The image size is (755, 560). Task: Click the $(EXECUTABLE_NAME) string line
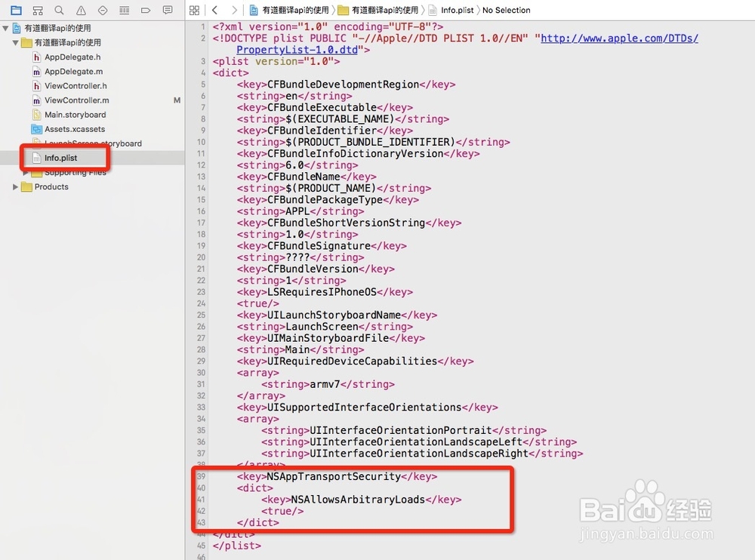343,119
